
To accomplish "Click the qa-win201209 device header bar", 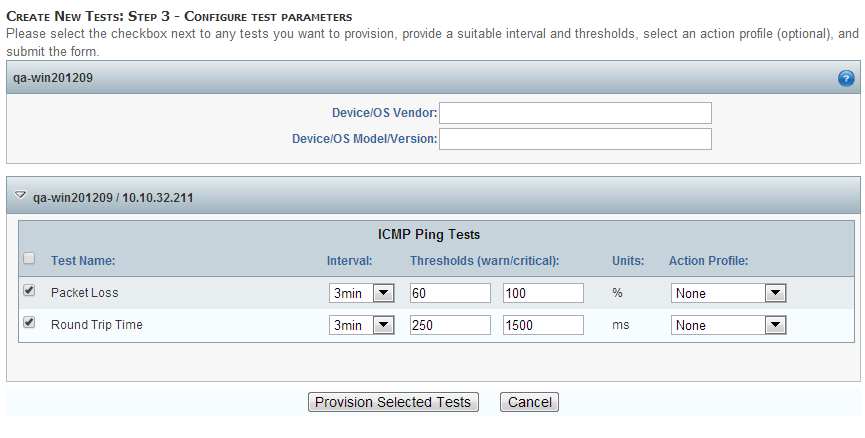I will pyautogui.click(x=400, y=78).
